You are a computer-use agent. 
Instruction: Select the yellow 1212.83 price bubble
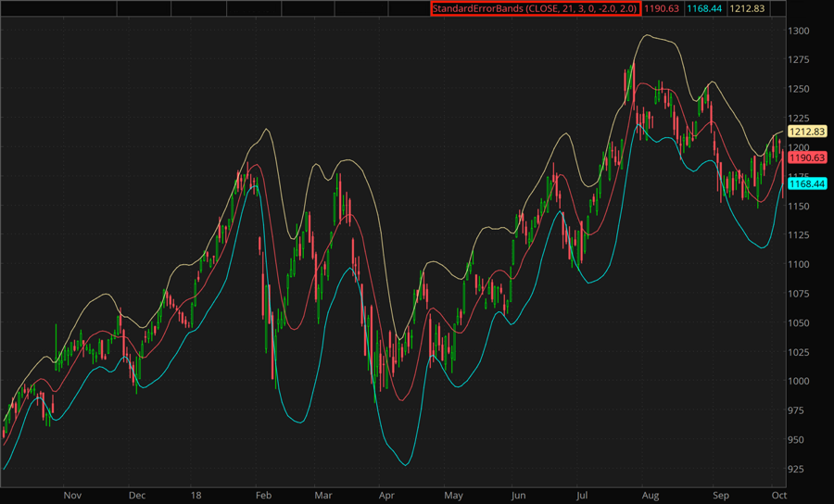[x=807, y=134]
